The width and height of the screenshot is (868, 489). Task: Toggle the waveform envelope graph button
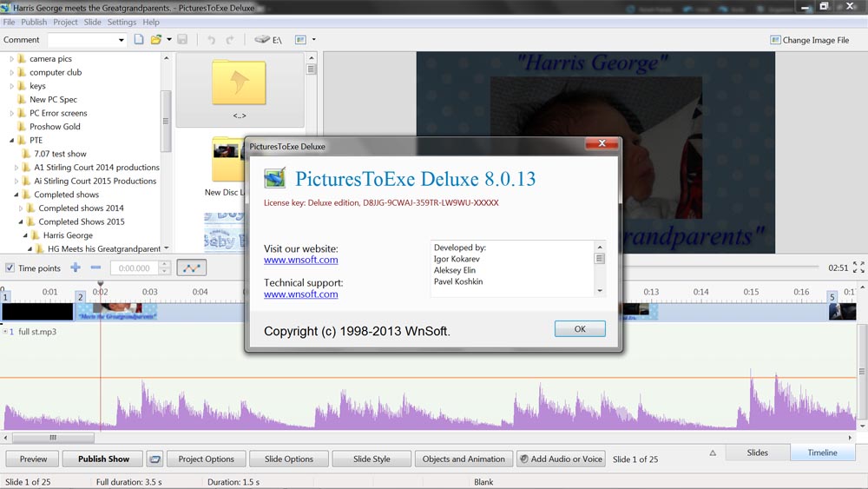tap(192, 268)
